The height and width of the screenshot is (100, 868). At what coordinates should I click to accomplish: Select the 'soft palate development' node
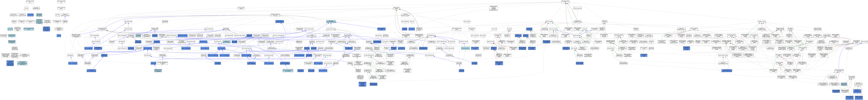click(x=138, y=35)
